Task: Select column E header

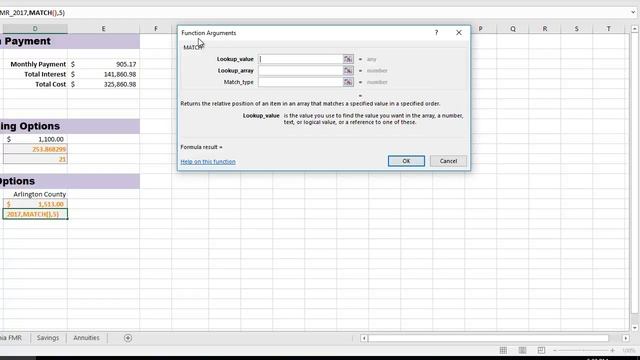Action: [x=103, y=29]
